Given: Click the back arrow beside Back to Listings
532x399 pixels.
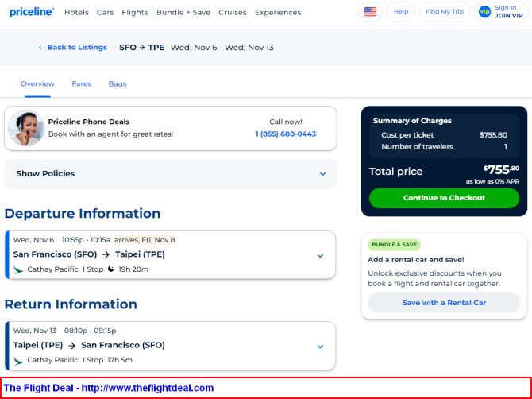Looking at the screenshot, I should (x=40, y=48).
